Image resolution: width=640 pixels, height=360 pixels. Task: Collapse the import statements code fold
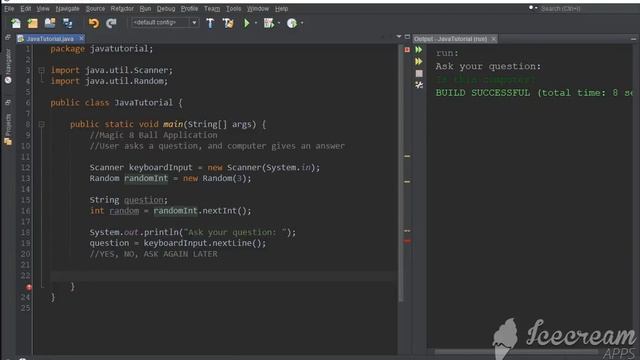[x=41, y=70]
